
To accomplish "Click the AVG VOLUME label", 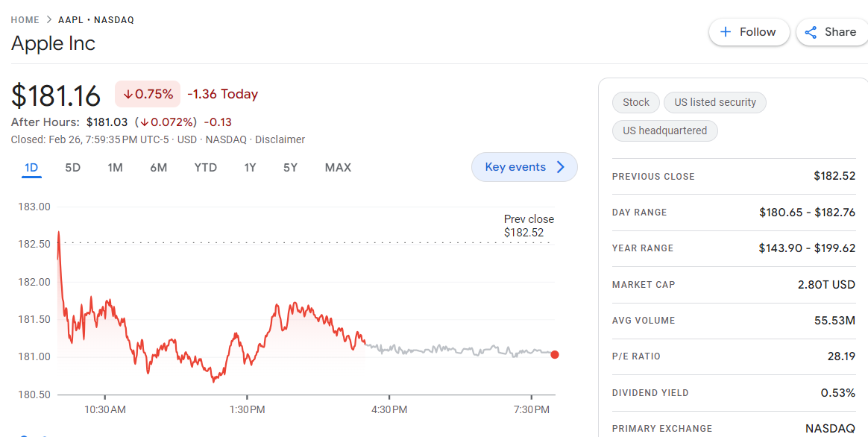I will [644, 321].
